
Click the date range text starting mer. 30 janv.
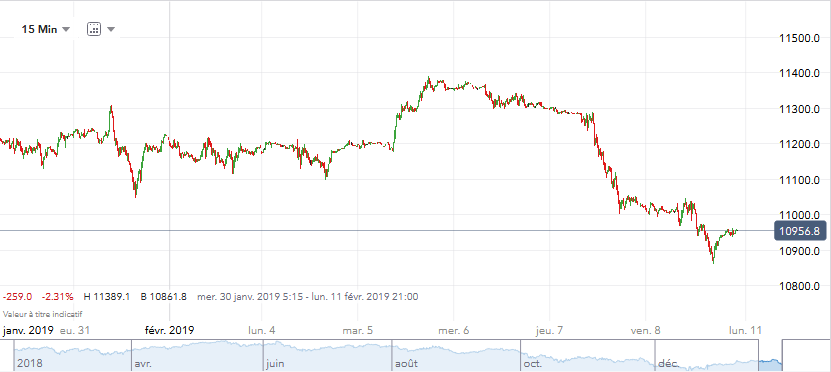(307, 296)
